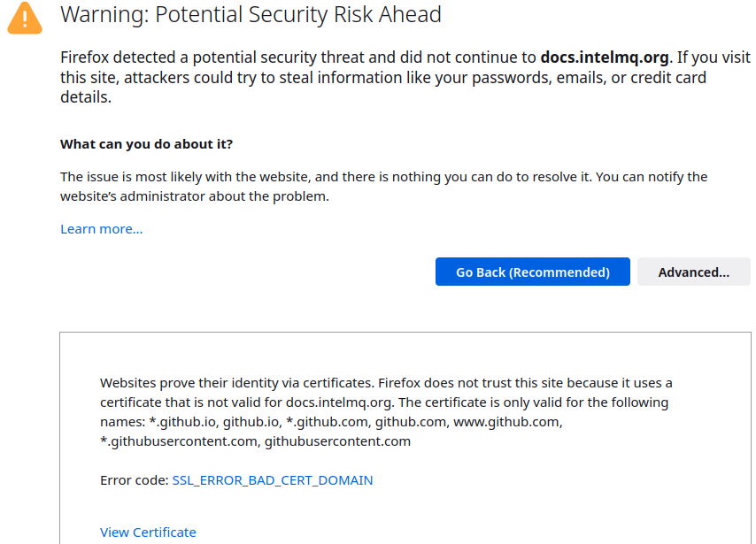Click the bold docs.intelmq.org domain name
Viewport: 756px width, 544px height.
coord(604,57)
